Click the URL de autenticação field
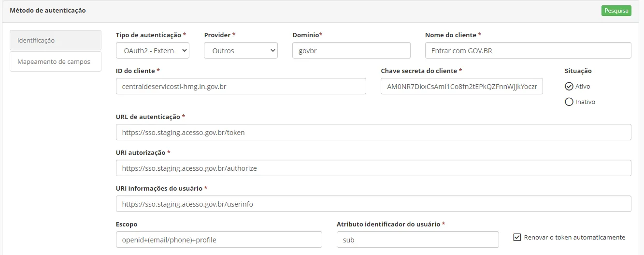Viewport: 644px width, 255px height. click(373, 132)
